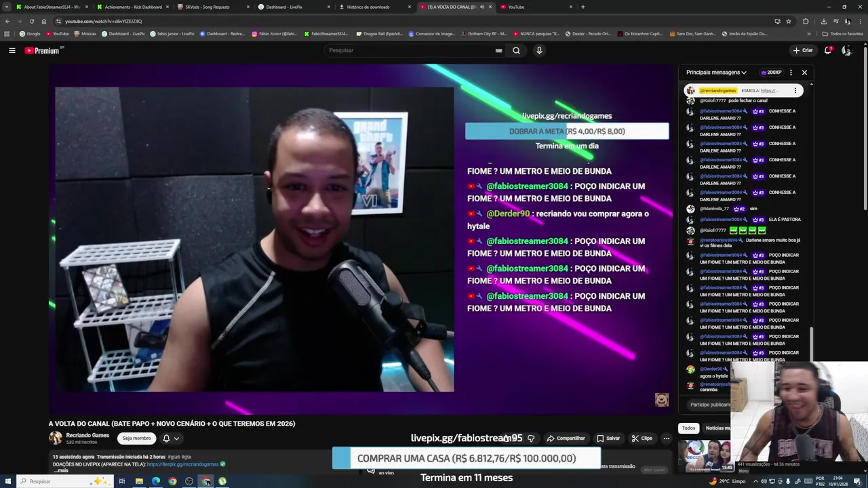Open the livepix.gg/recriandogames description link

coord(182,464)
